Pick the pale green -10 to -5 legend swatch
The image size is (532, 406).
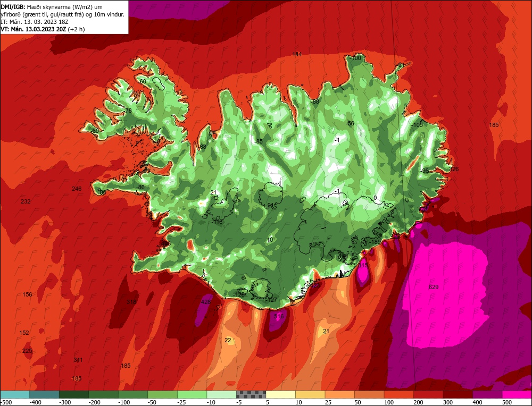click(x=221, y=394)
